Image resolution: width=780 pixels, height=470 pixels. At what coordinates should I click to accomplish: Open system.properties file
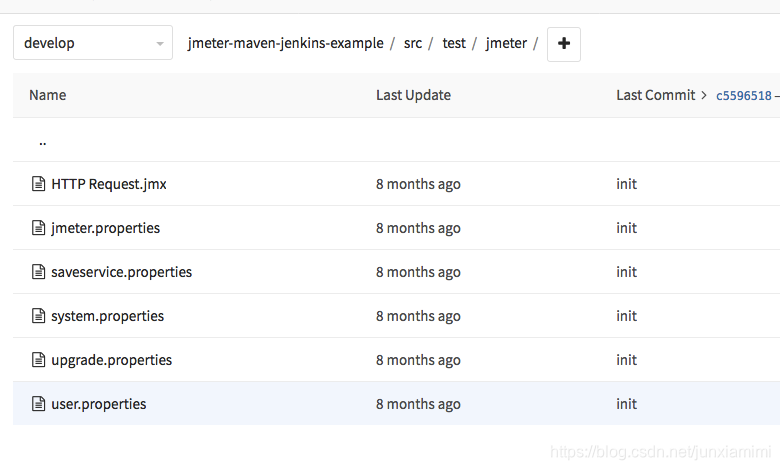pyautogui.click(x=107, y=316)
